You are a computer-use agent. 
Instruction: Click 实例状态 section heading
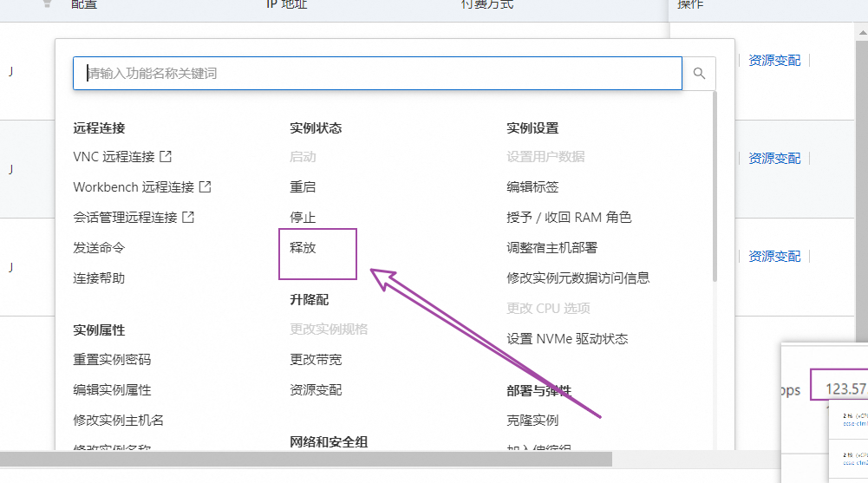pos(317,128)
